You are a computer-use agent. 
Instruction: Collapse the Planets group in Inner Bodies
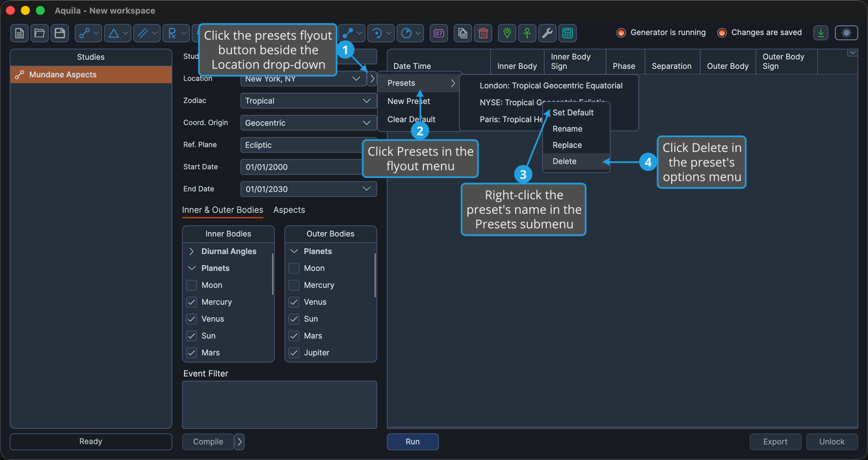click(191, 268)
